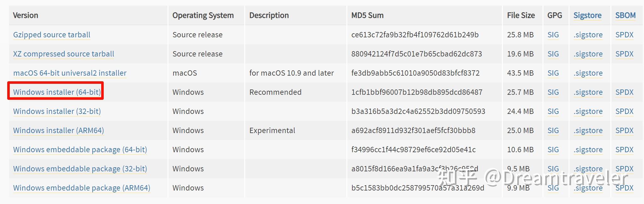Screen dimensions: 644x204
Task: Open .sigstore for Windows installer 64-bit row
Action: pyautogui.click(x=588, y=92)
